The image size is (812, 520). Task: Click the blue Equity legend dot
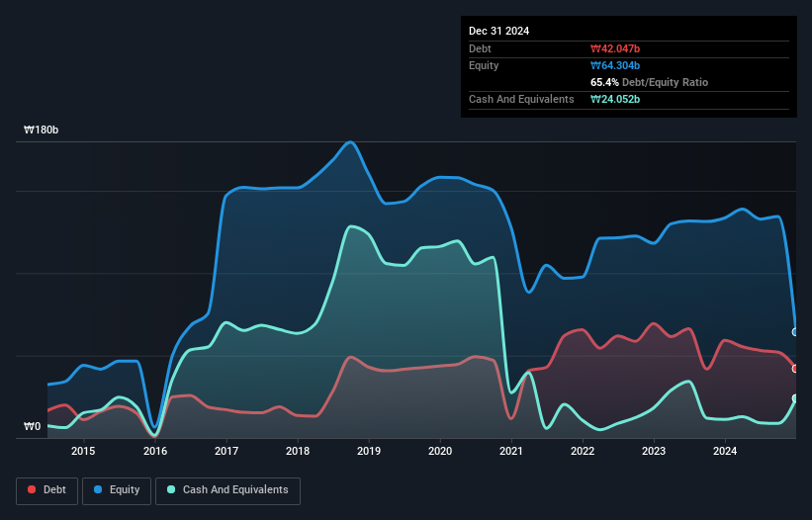(x=98, y=489)
